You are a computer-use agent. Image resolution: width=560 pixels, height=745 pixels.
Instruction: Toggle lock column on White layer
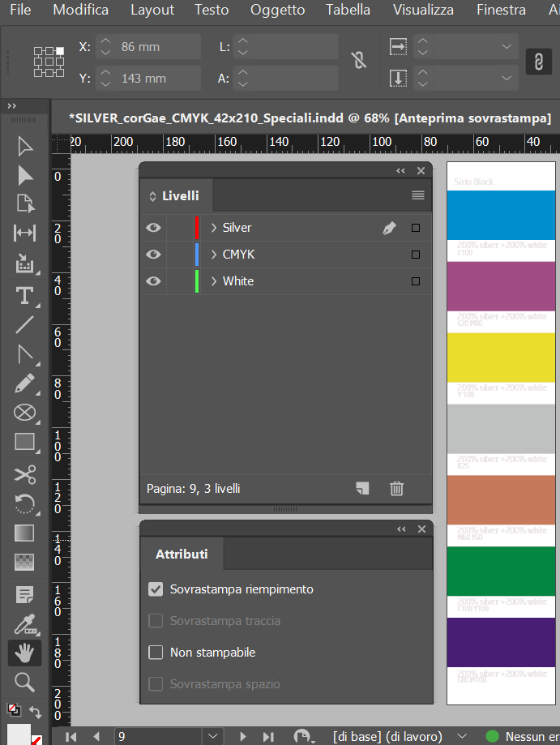pyautogui.click(x=179, y=280)
